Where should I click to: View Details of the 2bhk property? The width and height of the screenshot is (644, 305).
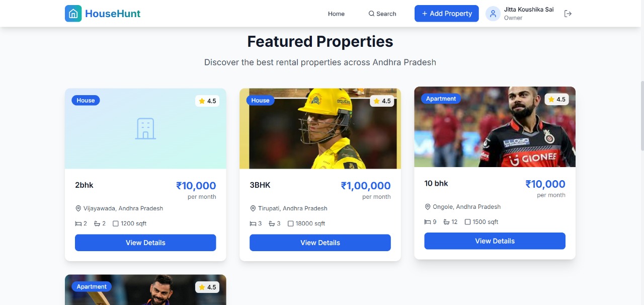tap(145, 243)
